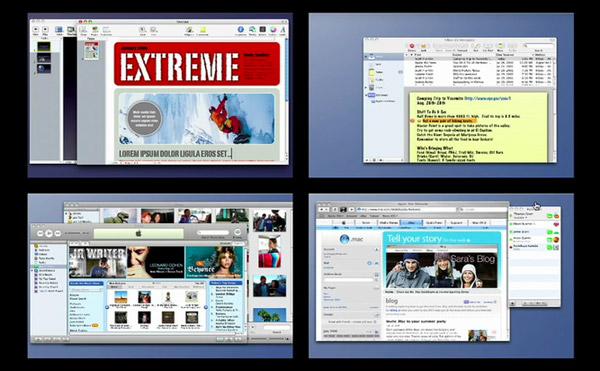Click the Play icon in Keynote toolbar

[45, 29]
